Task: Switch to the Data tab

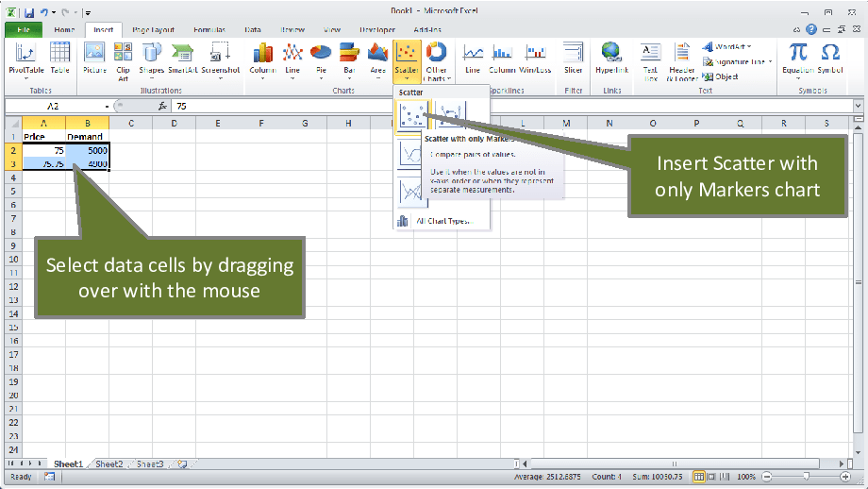Action: [x=253, y=30]
